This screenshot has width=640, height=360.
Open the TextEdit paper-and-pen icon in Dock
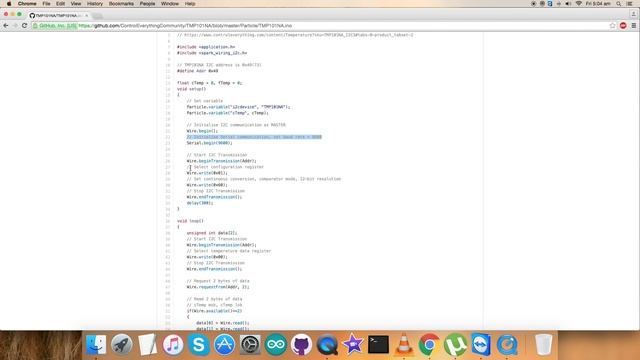pos(147,344)
